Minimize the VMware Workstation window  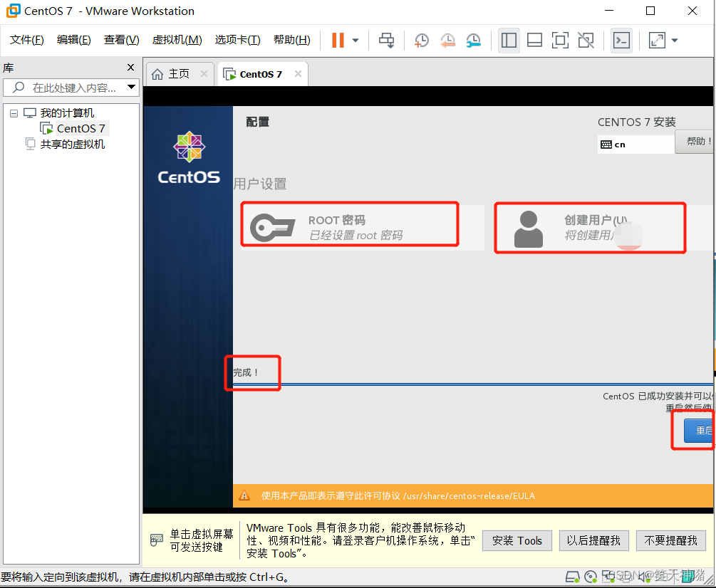pyautogui.click(x=608, y=11)
